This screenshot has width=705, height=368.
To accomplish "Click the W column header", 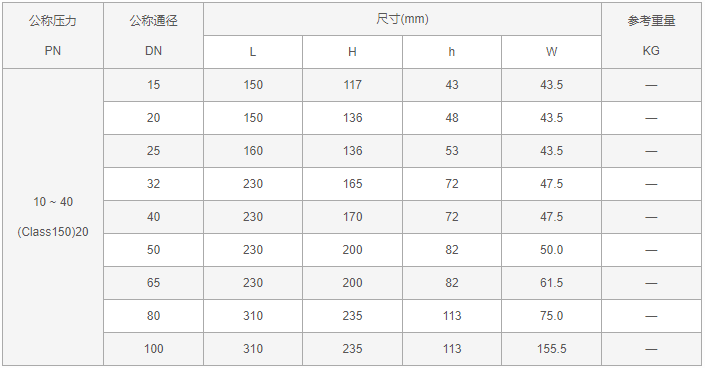I will pyautogui.click(x=551, y=52).
